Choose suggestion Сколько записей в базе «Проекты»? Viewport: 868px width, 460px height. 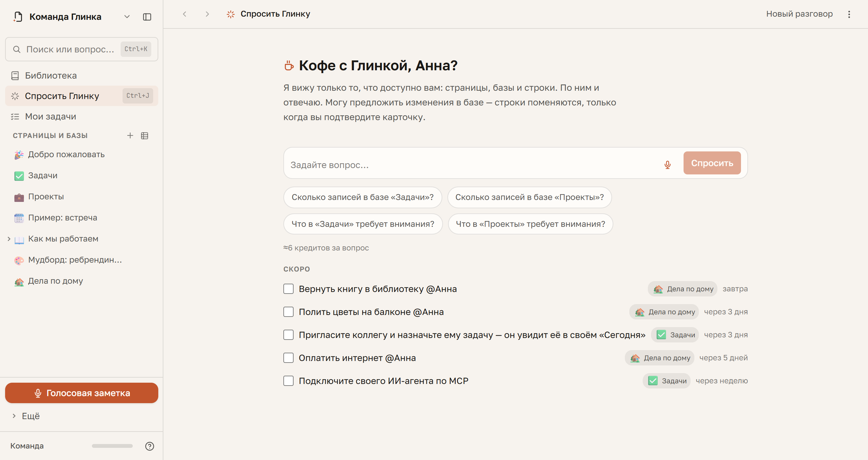pos(529,197)
